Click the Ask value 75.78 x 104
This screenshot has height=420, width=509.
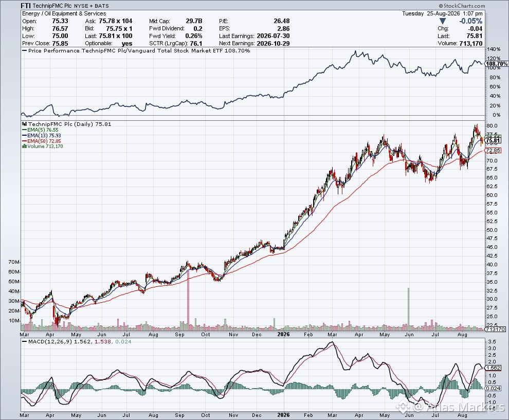pyautogui.click(x=116, y=21)
